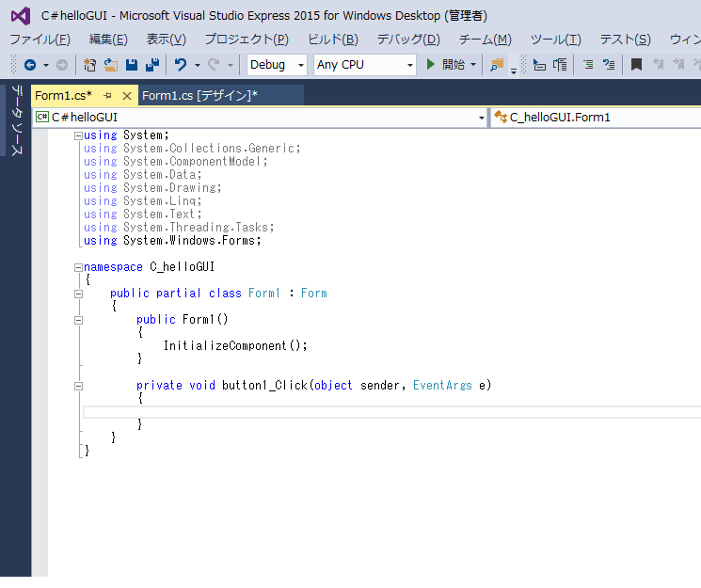The image size is (701, 588).
Task: Open the toolbar overflow options arrow
Action: click(514, 71)
